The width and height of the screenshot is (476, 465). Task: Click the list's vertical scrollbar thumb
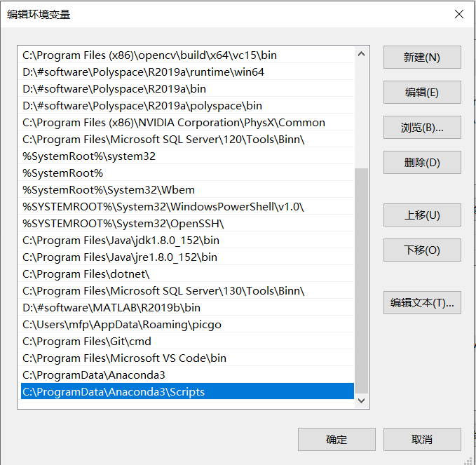[361, 281]
